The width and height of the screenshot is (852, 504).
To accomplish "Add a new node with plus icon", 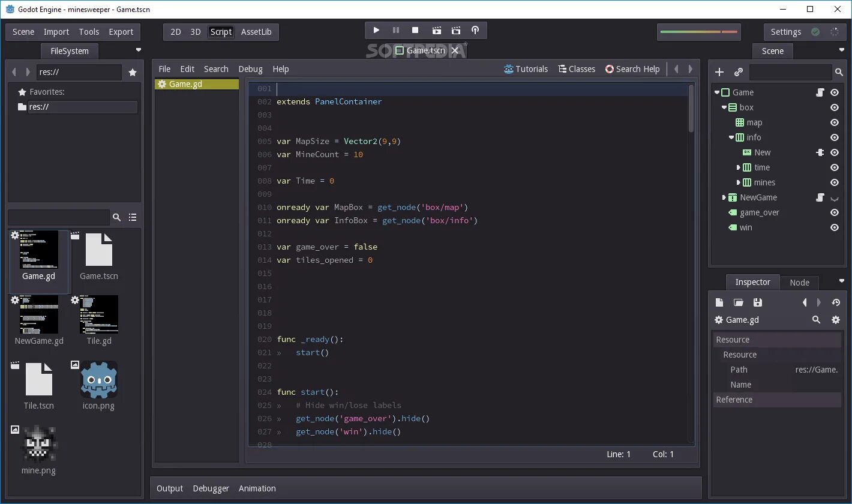I will (719, 72).
